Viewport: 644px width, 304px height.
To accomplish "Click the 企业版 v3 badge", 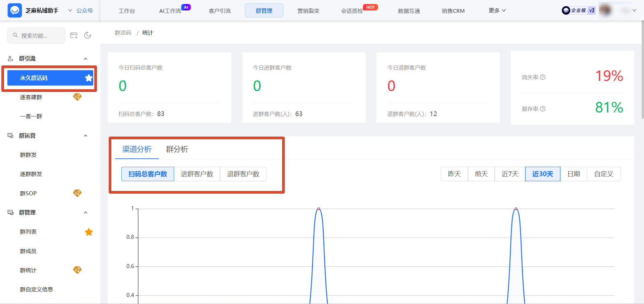I will tap(579, 10).
